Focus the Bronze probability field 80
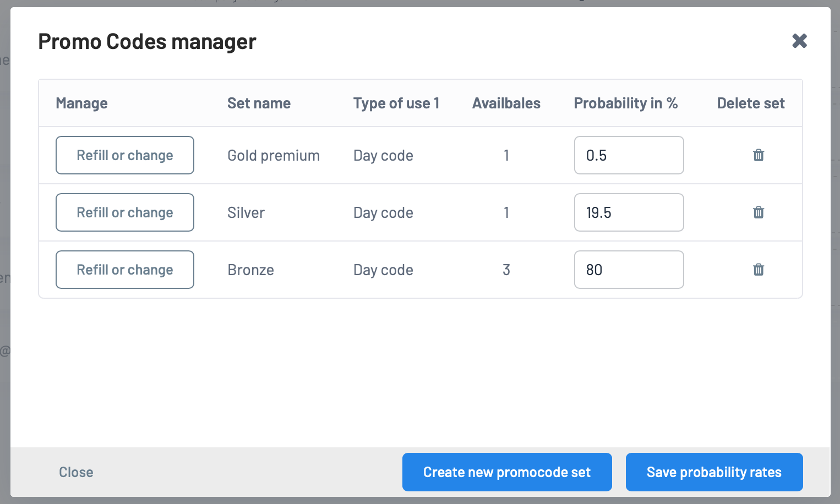This screenshot has height=504, width=840. (x=629, y=270)
